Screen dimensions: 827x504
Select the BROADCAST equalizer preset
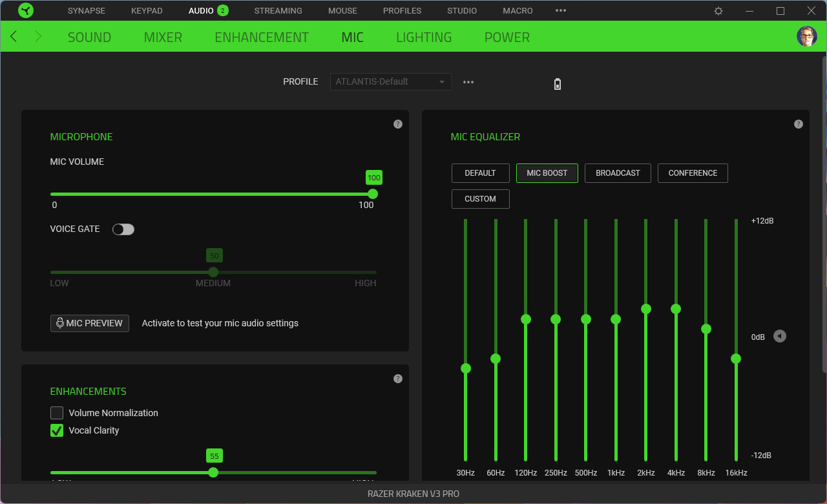pos(618,173)
